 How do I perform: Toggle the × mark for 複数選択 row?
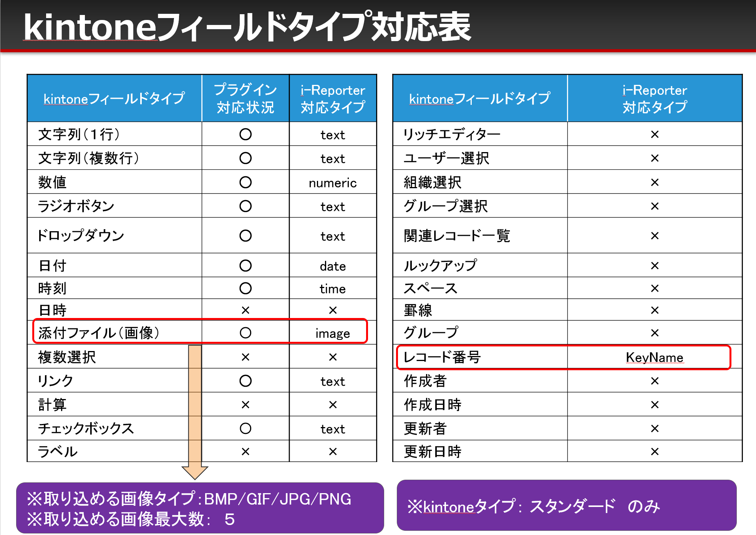pos(245,357)
